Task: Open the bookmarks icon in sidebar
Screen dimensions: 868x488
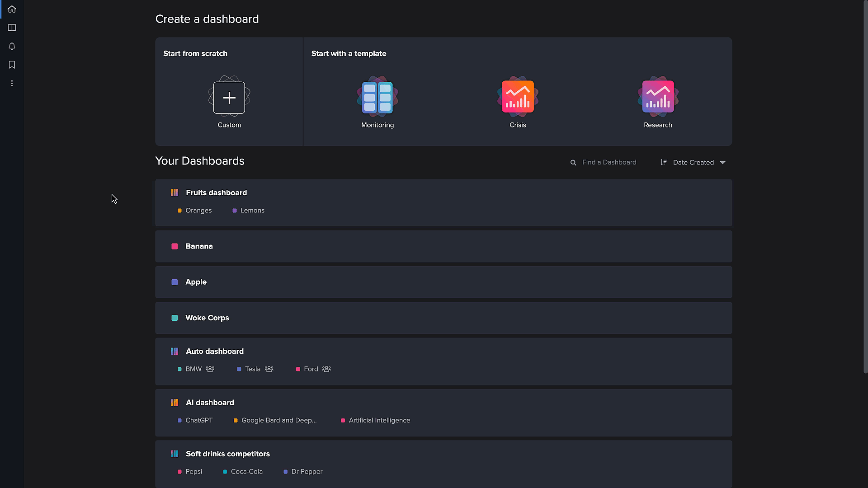Action: pyautogui.click(x=12, y=65)
